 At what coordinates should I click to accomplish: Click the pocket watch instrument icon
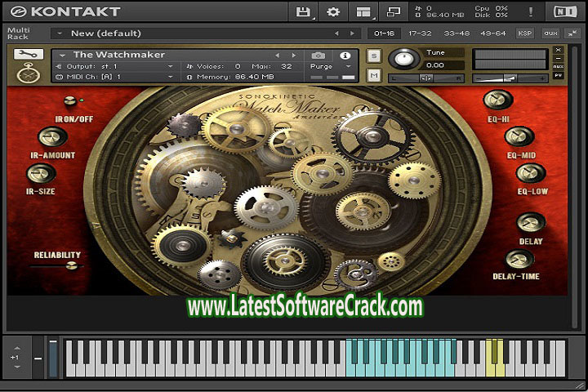pos(29,73)
